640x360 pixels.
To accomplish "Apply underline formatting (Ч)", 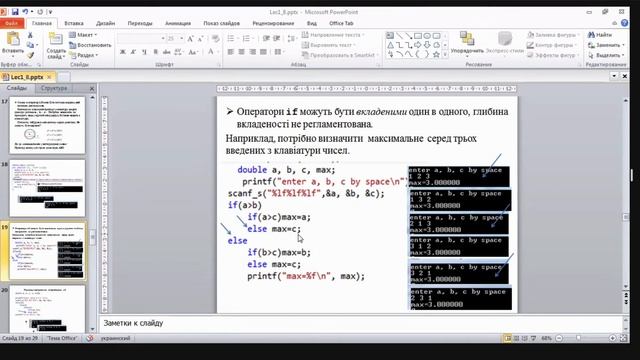I will pyautogui.click(x=144, y=52).
